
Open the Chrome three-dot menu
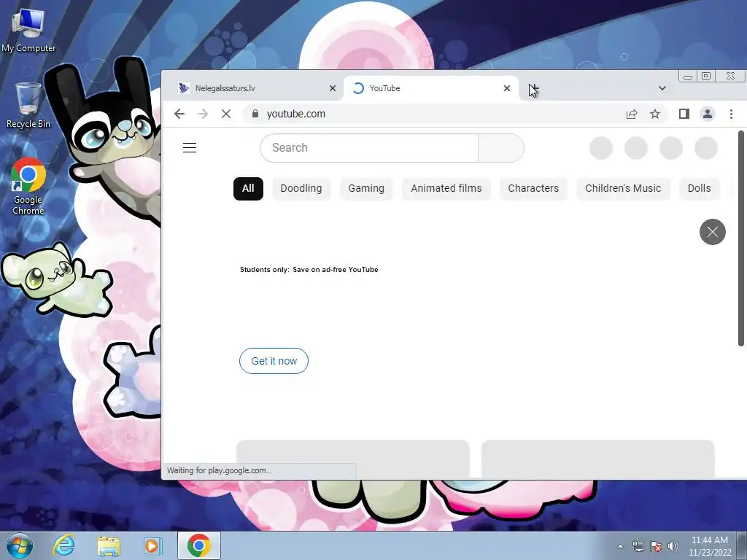(x=731, y=114)
